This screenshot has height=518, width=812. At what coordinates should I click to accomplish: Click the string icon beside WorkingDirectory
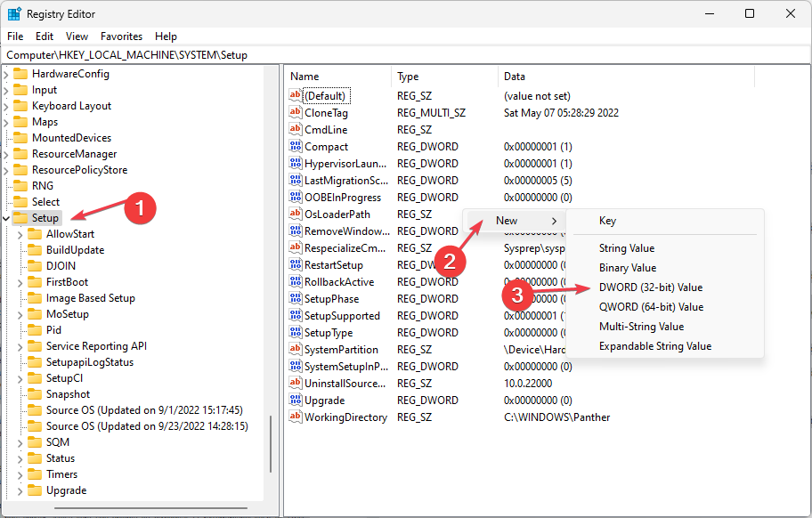point(296,417)
